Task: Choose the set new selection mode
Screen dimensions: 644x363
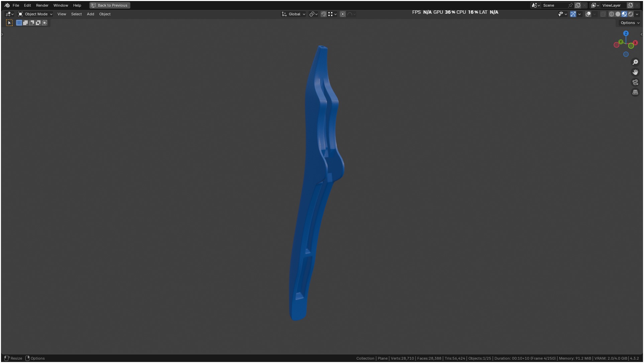Action: click(19, 23)
